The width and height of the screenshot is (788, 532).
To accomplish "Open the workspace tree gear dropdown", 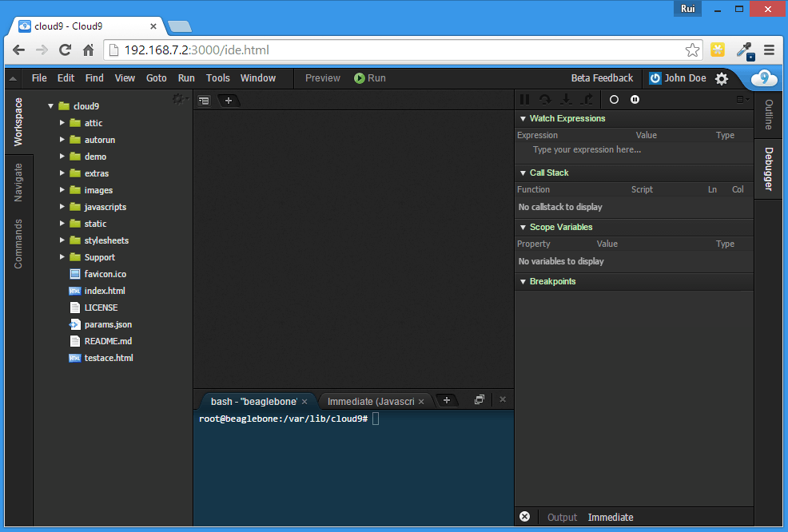I will pos(180,99).
